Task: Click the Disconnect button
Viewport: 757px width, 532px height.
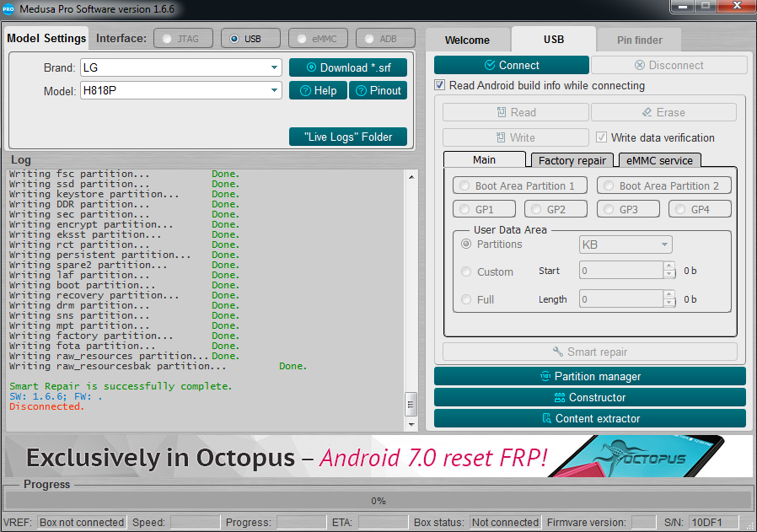Action: 669,65
